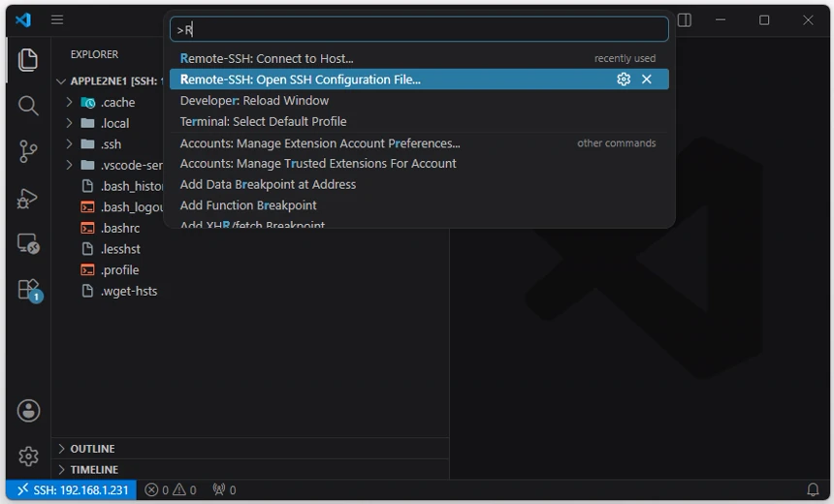Run Accounts: Manage Trusted Extensions For Account
Image resolution: width=834 pixels, height=504 pixels.
click(x=419, y=164)
